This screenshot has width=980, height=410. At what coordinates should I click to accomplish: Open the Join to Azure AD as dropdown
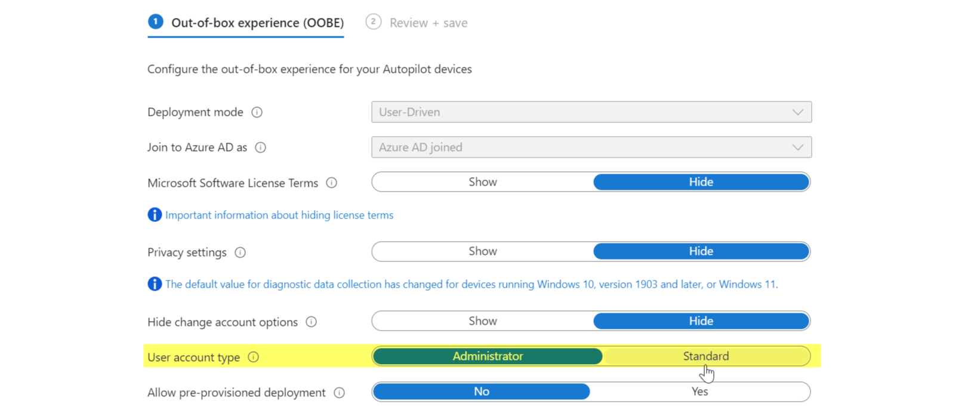(591, 147)
